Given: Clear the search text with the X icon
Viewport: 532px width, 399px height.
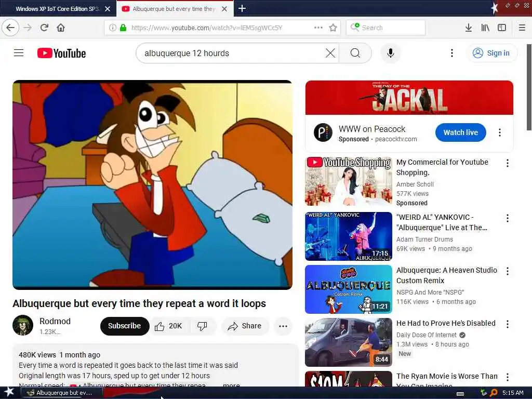Looking at the screenshot, I should (x=330, y=54).
